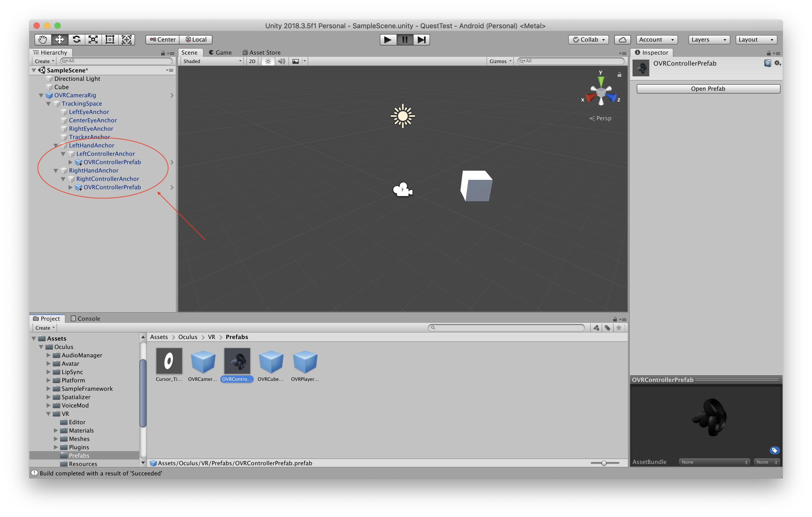Toggle scene audio icon

[281, 61]
